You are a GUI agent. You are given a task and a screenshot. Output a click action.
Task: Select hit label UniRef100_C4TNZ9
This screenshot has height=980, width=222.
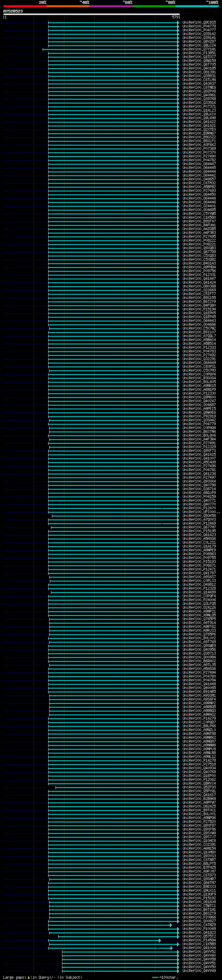(199, 925)
